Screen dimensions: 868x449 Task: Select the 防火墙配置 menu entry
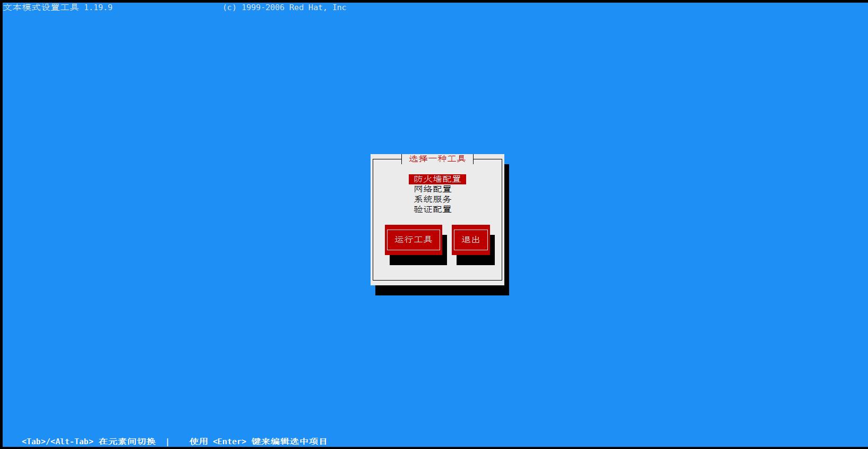[x=437, y=179]
